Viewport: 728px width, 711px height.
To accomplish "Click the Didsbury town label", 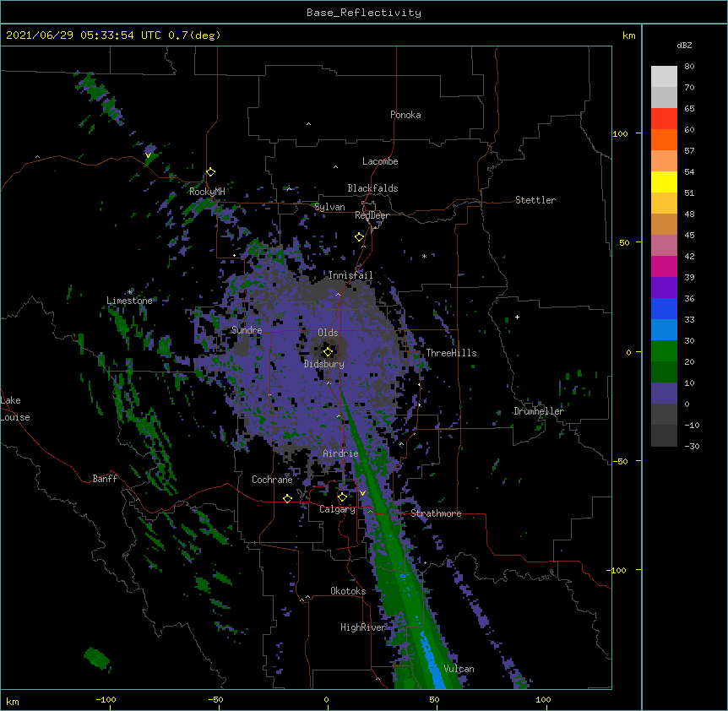I will click(x=324, y=364).
